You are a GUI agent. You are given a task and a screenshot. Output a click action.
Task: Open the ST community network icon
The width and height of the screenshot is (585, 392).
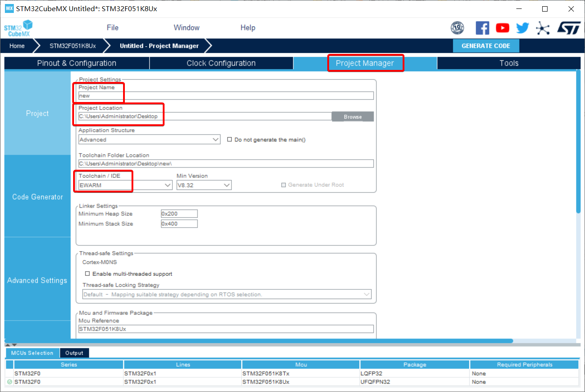(x=543, y=28)
